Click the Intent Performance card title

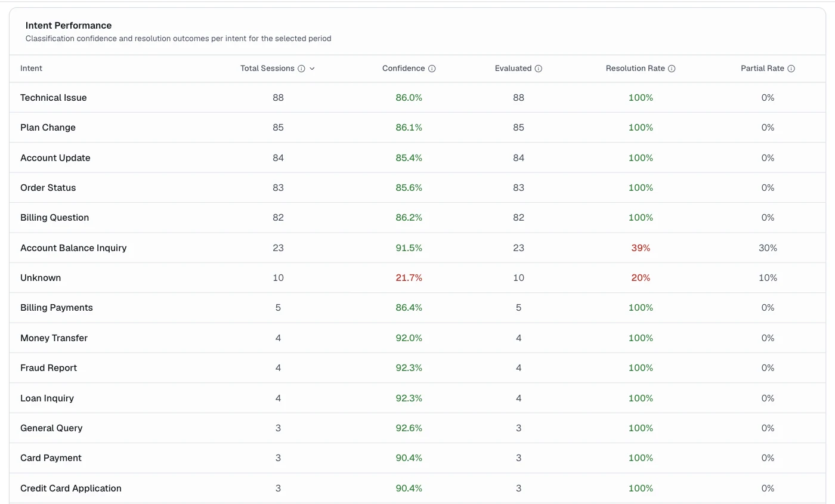(x=69, y=26)
